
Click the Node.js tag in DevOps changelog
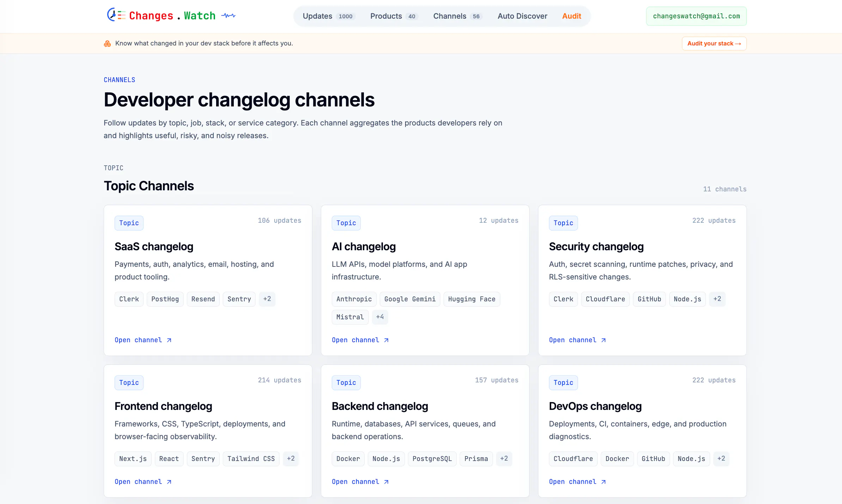(x=691, y=459)
